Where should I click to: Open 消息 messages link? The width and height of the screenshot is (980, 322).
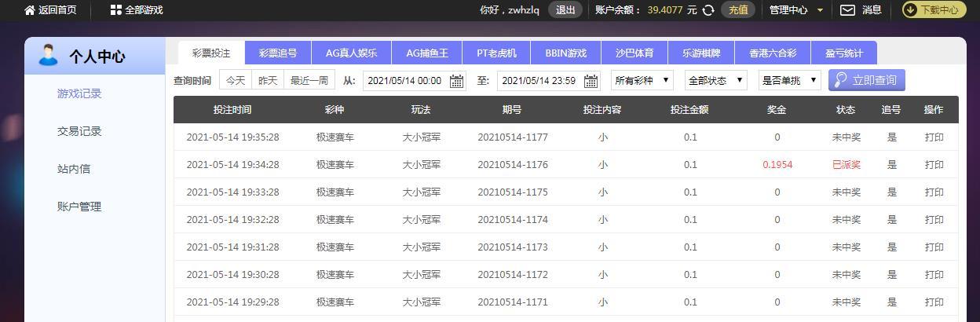click(x=872, y=10)
